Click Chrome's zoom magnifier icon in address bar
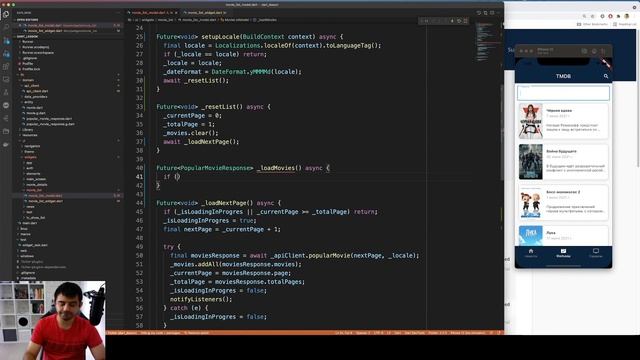Image resolution: width=640 pixels, height=360 pixels. [x=584, y=16]
